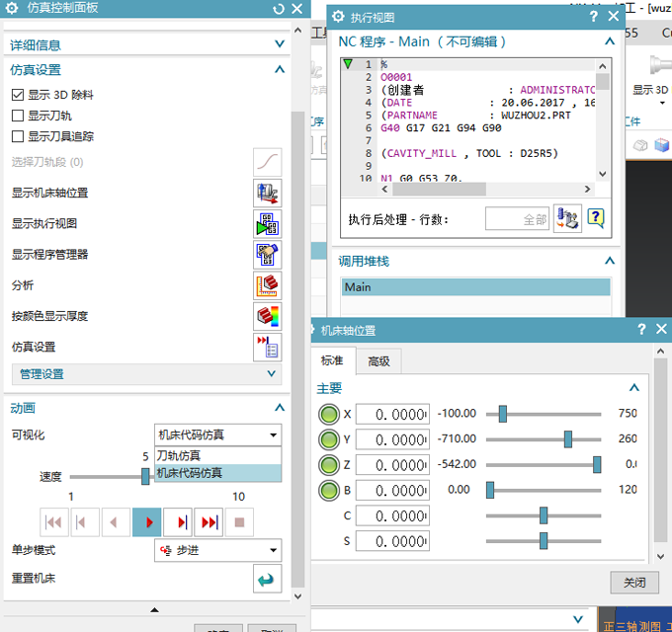The height and width of the screenshot is (632, 672).
Task: Click the help question mark icon beside 全部 field
Action: (x=595, y=218)
